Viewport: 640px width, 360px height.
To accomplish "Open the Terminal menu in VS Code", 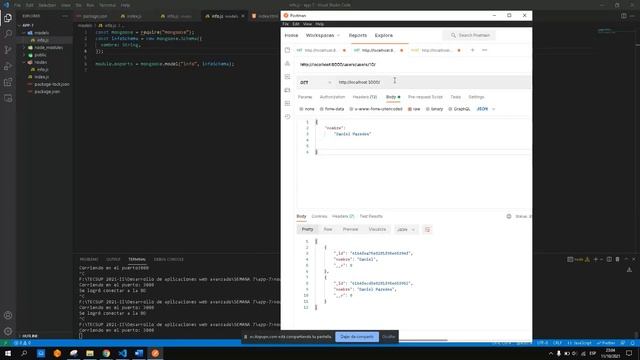I will click(x=107, y=5).
